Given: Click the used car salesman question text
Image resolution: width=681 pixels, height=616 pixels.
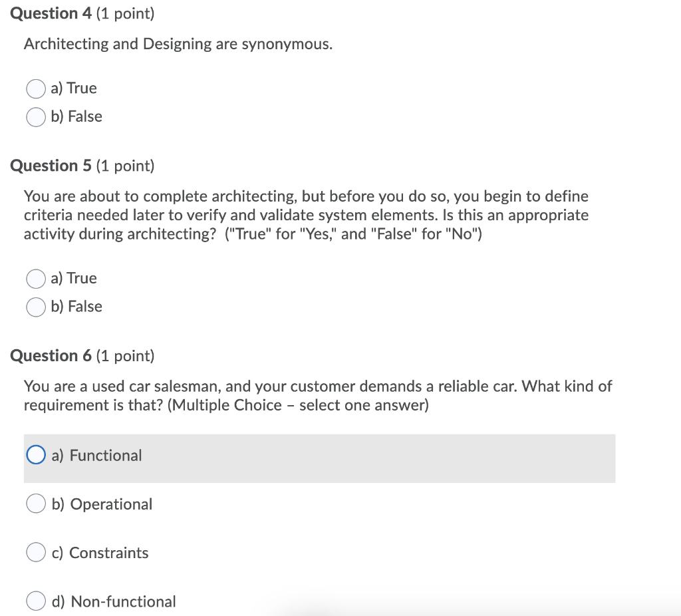Looking at the screenshot, I should (x=318, y=395).
